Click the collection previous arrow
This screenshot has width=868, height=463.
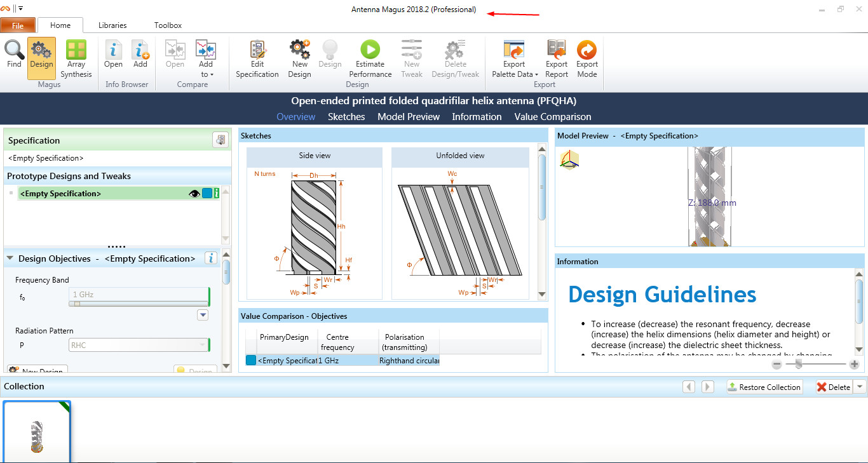pos(688,387)
